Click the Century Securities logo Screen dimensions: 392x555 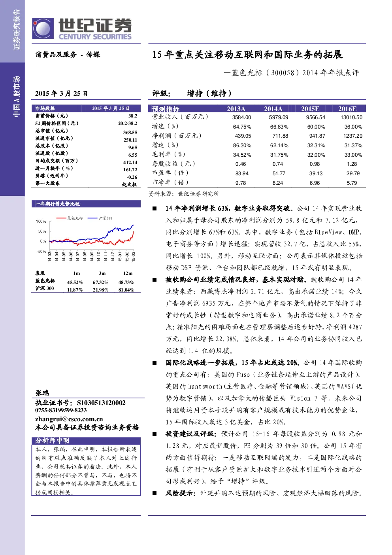point(82,28)
